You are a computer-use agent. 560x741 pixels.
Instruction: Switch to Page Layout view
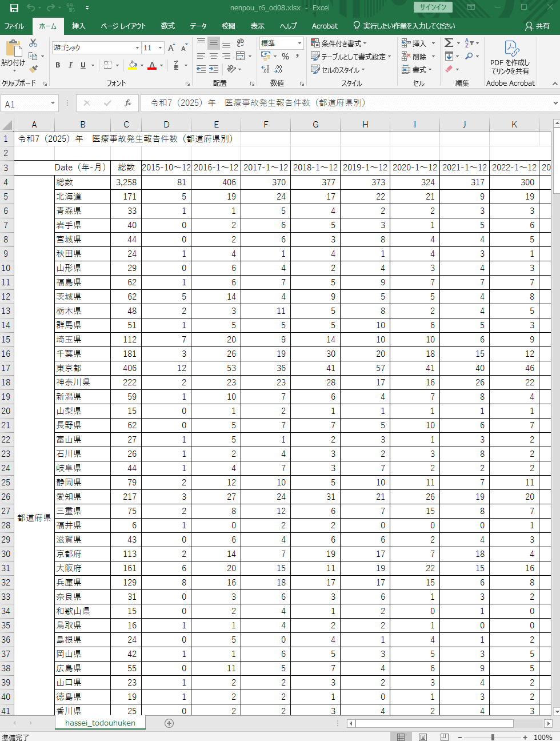tap(423, 737)
